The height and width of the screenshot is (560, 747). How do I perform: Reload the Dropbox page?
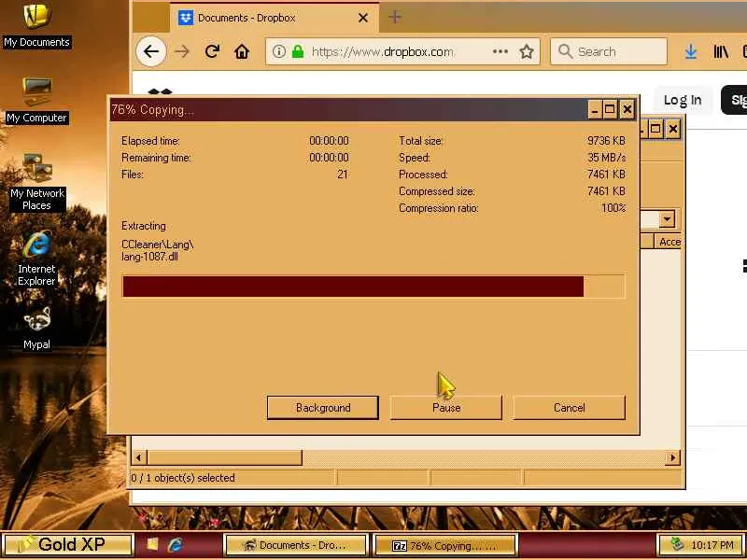[212, 51]
